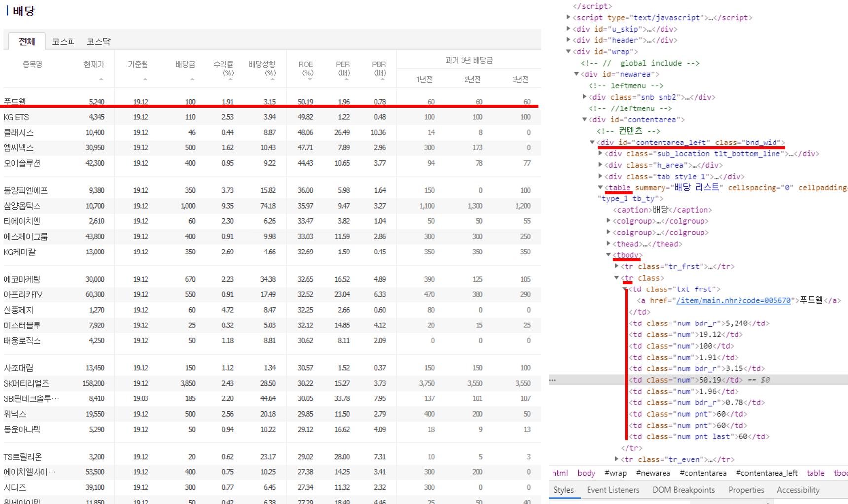Select table in the breadcrumb bar
The image size is (848, 504).
point(815,473)
